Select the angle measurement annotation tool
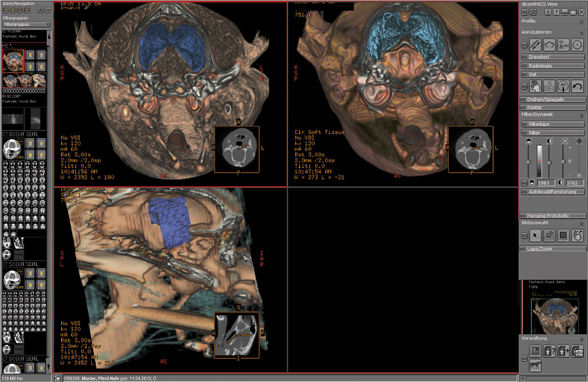Screen dimensions: 588x382 point(549,44)
